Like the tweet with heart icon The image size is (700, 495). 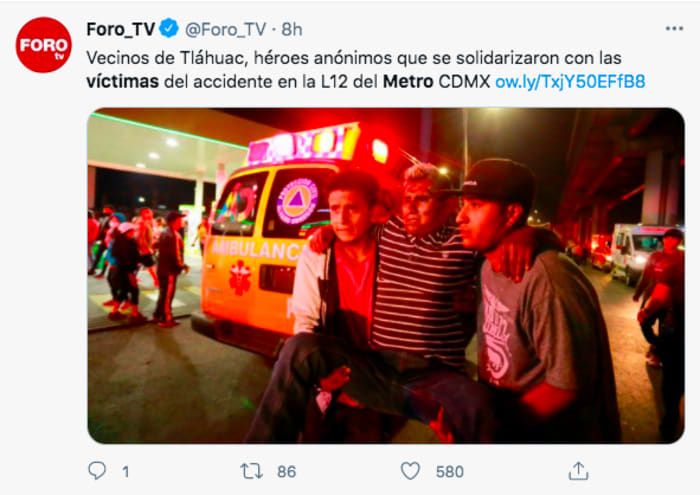coord(410,471)
